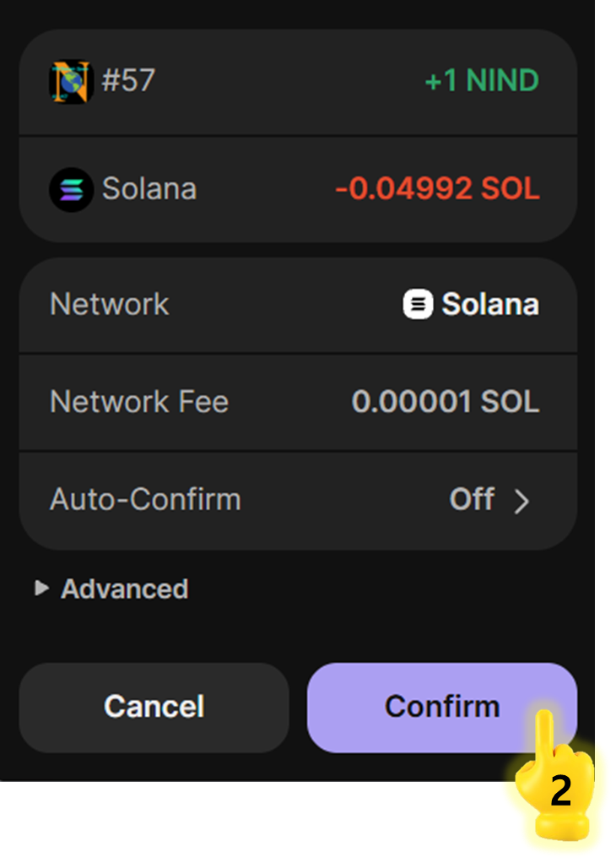Click the number 2 step marker
The width and height of the screenshot is (616, 863).
click(x=560, y=792)
